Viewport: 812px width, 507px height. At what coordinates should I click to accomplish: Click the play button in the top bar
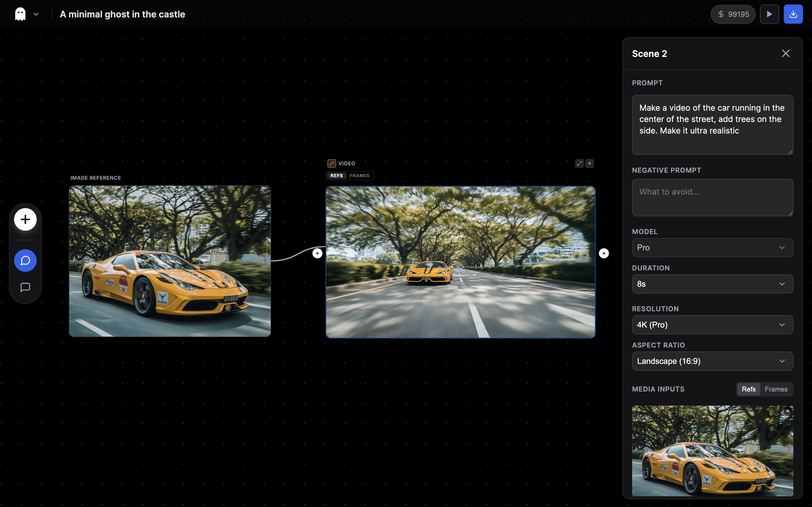click(x=769, y=14)
